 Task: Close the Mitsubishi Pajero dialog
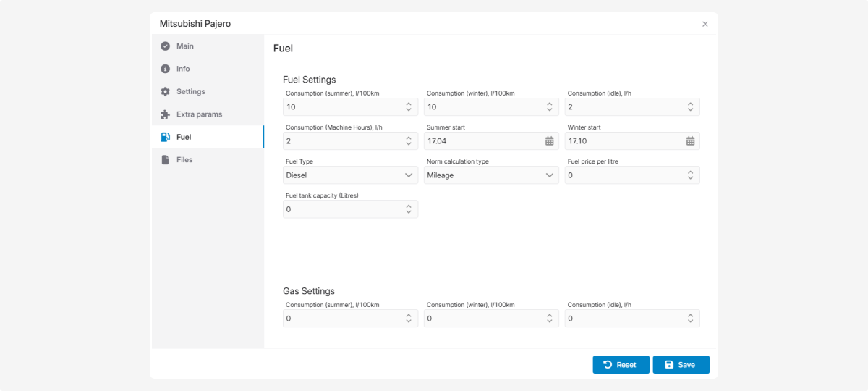click(x=705, y=24)
